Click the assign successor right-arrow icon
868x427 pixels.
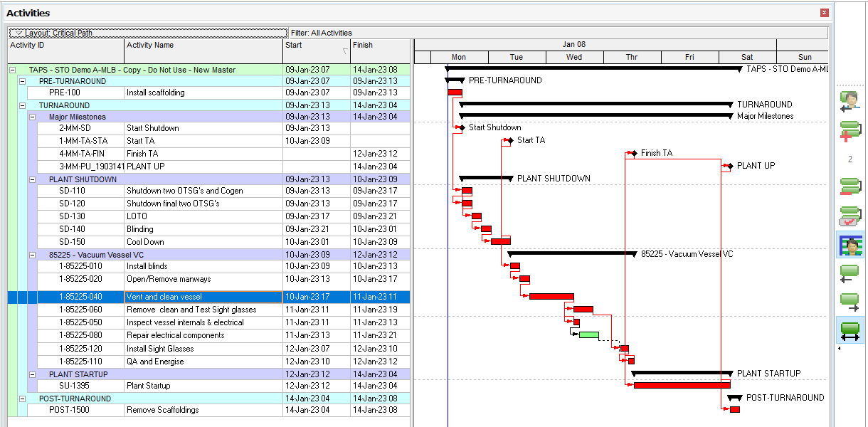tap(850, 302)
